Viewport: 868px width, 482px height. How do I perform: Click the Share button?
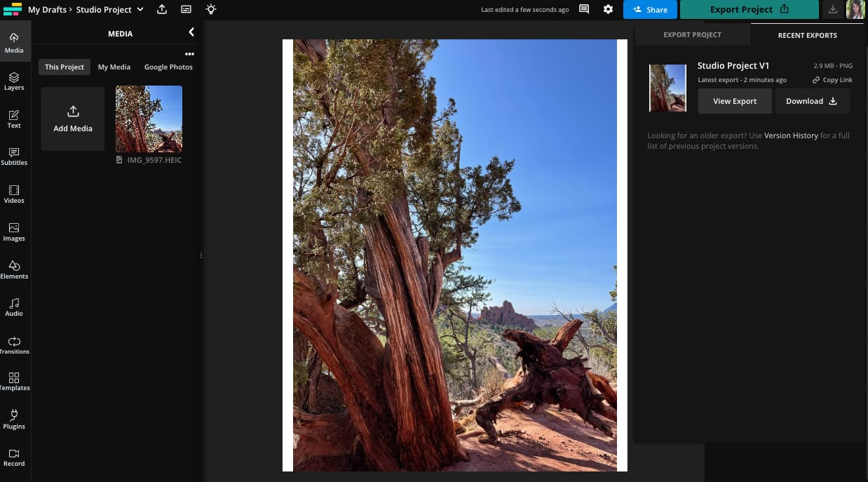pos(650,10)
